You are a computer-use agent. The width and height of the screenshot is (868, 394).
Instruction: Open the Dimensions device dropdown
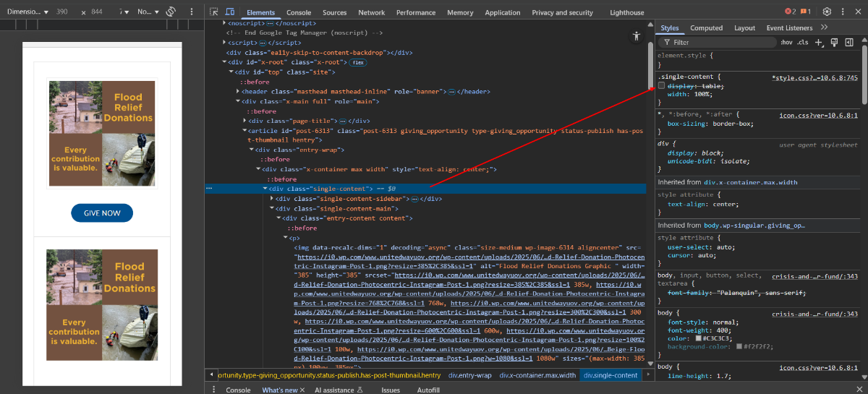pyautogui.click(x=27, y=12)
